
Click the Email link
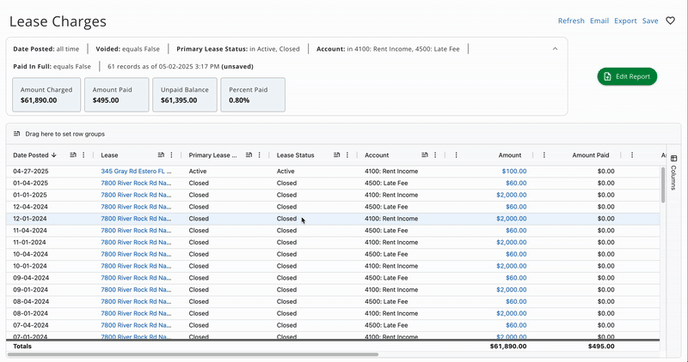(599, 21)
